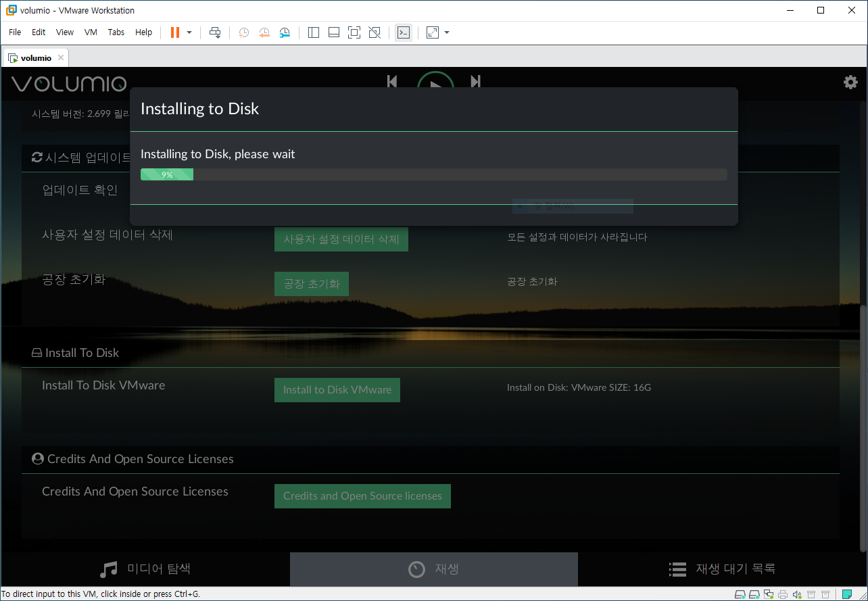Click the '사용자 설정 데이터 삭제' green button
The image size is (868, 601).
341,239
